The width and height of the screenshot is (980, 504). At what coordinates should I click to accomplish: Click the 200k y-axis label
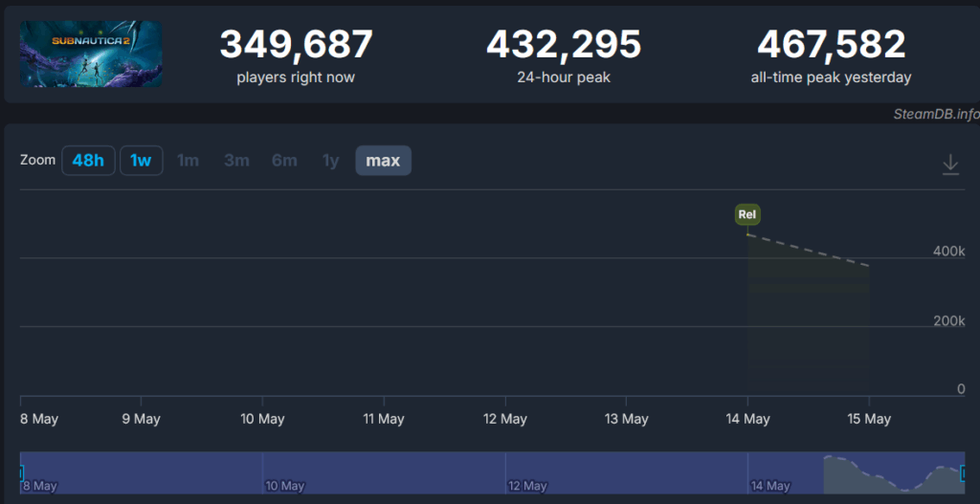coord(948,320)
